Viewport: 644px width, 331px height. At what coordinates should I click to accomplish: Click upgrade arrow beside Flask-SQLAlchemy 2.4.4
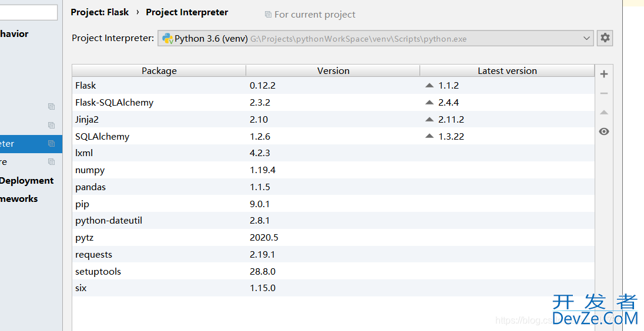[x=429, y=103]
